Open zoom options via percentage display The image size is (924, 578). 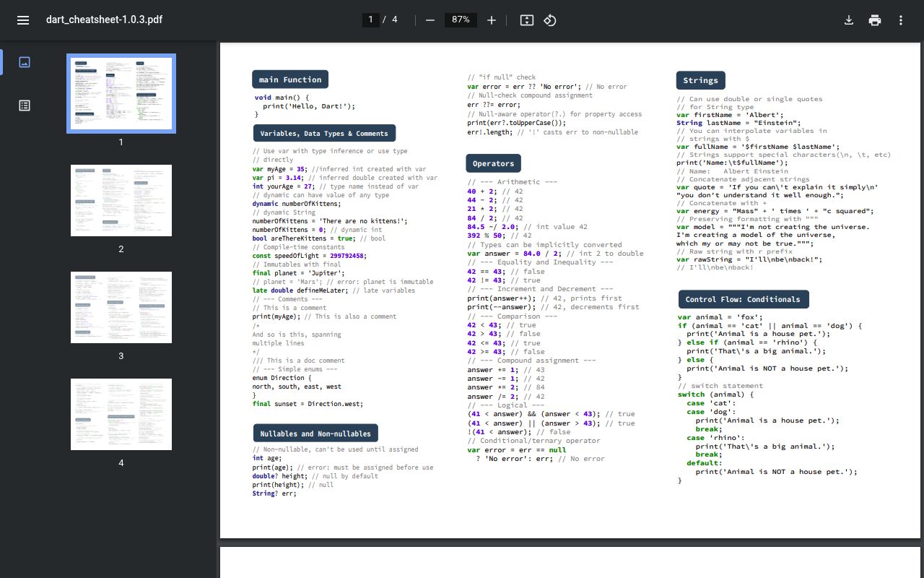(461, 20)
